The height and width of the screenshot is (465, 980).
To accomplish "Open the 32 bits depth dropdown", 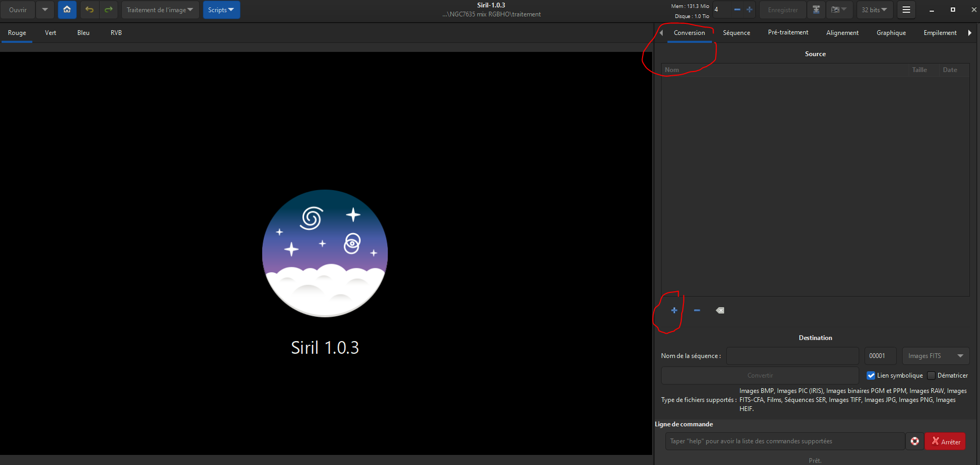I will tap(874, 10).
